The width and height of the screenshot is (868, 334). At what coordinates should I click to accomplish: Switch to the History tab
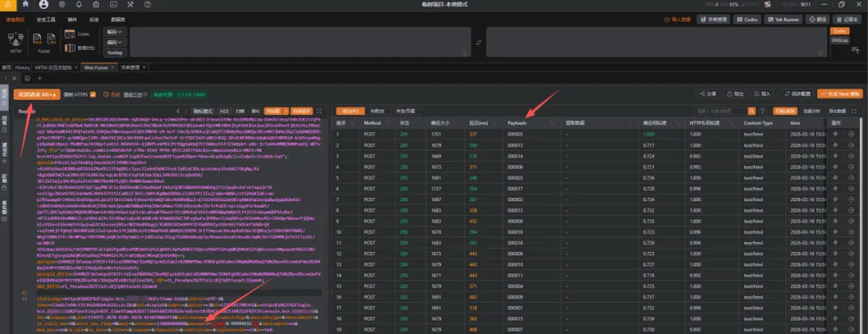pos(23,67)
